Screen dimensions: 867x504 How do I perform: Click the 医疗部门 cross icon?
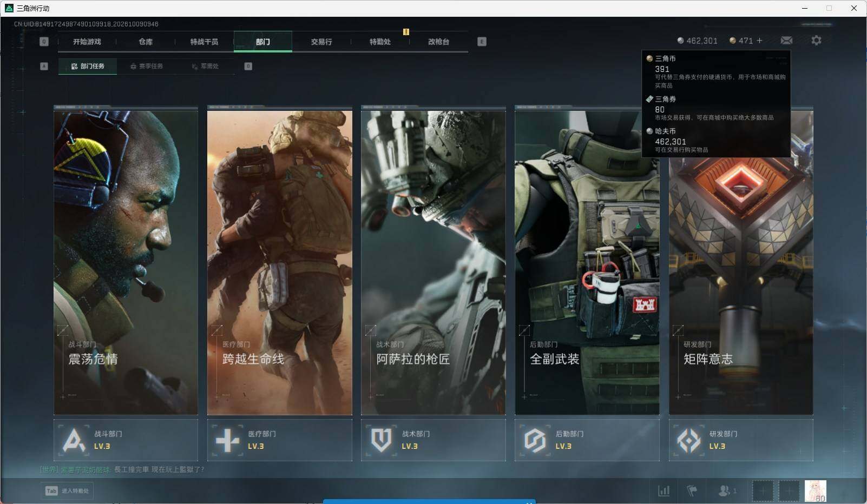[227, 440]
